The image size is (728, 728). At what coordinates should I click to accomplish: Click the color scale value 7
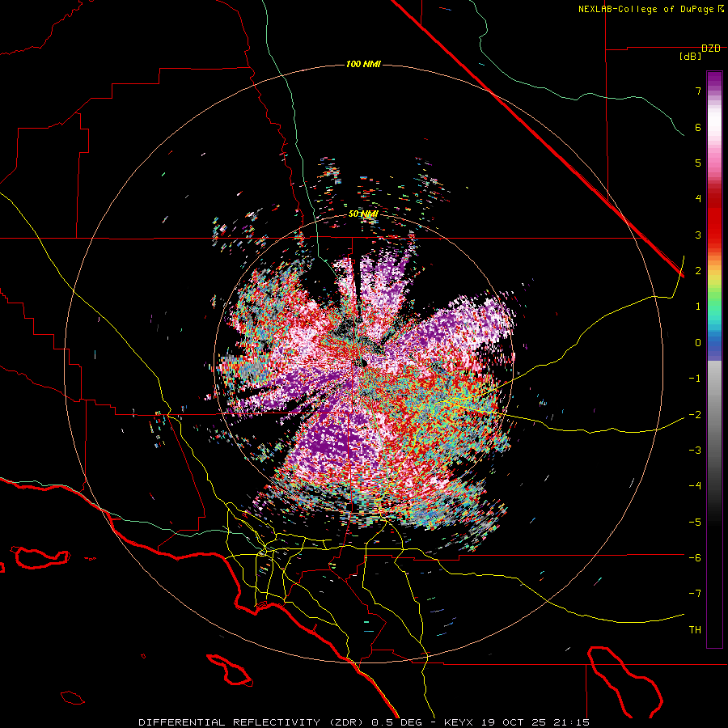coord(698,91)
